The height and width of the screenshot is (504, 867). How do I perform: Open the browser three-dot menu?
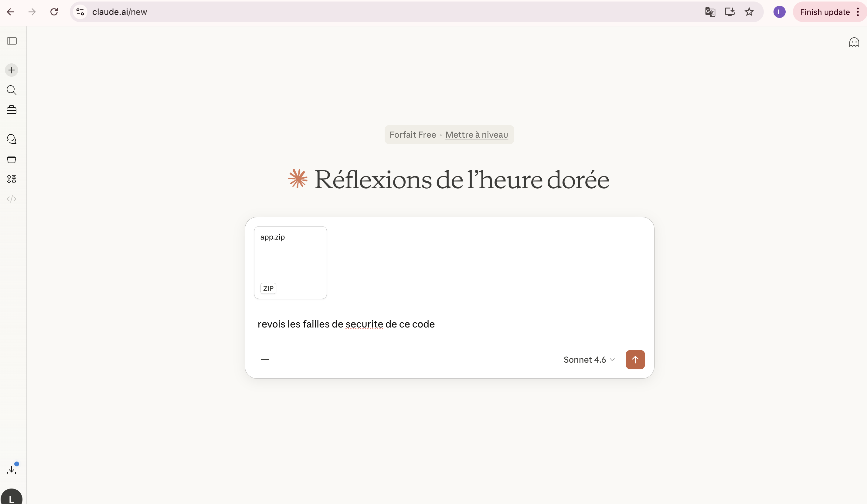[x=857, y=12]
